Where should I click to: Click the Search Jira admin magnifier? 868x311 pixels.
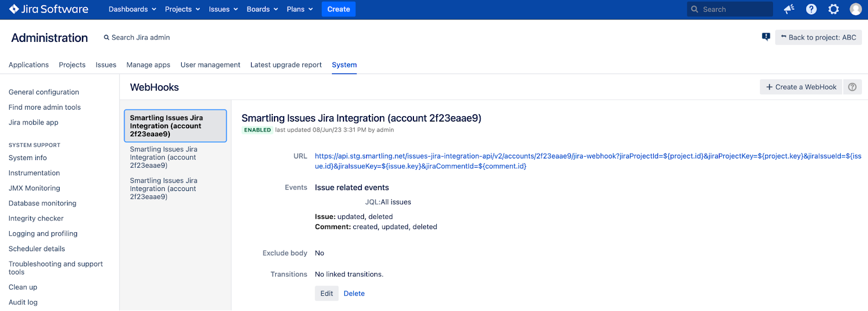click(107, 37)
